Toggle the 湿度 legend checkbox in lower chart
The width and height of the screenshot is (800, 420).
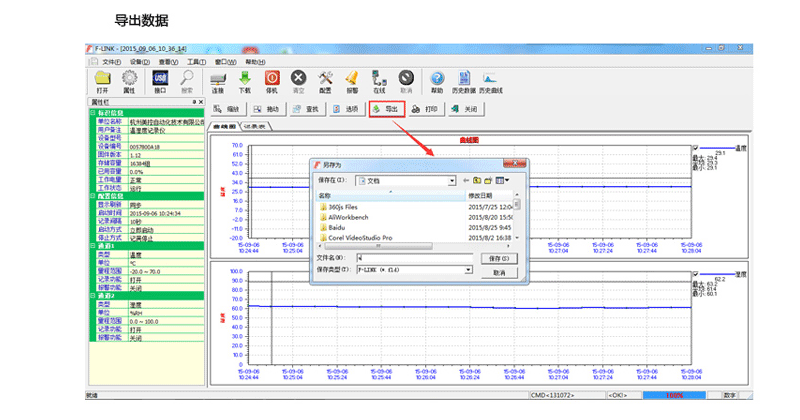point(695,272)
